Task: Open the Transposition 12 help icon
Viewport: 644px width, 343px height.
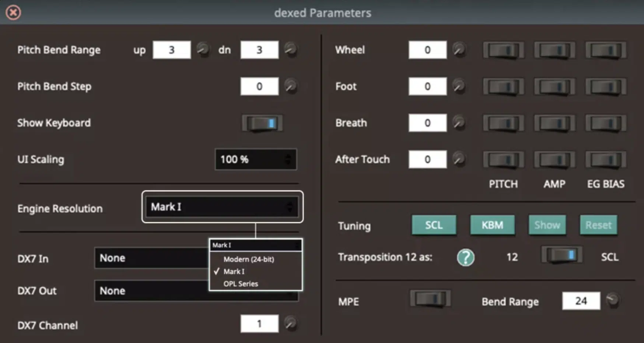Action: (x=466, y=257)
